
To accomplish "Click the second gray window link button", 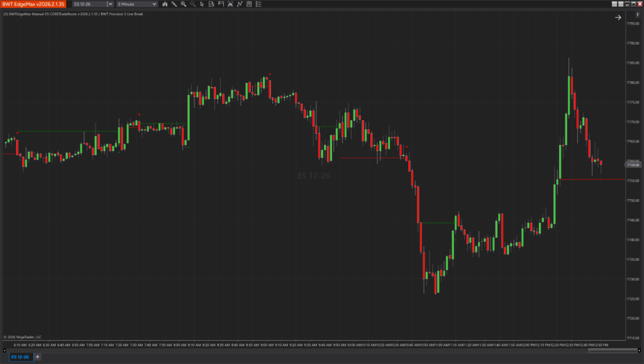I will (x=621, y=4).
